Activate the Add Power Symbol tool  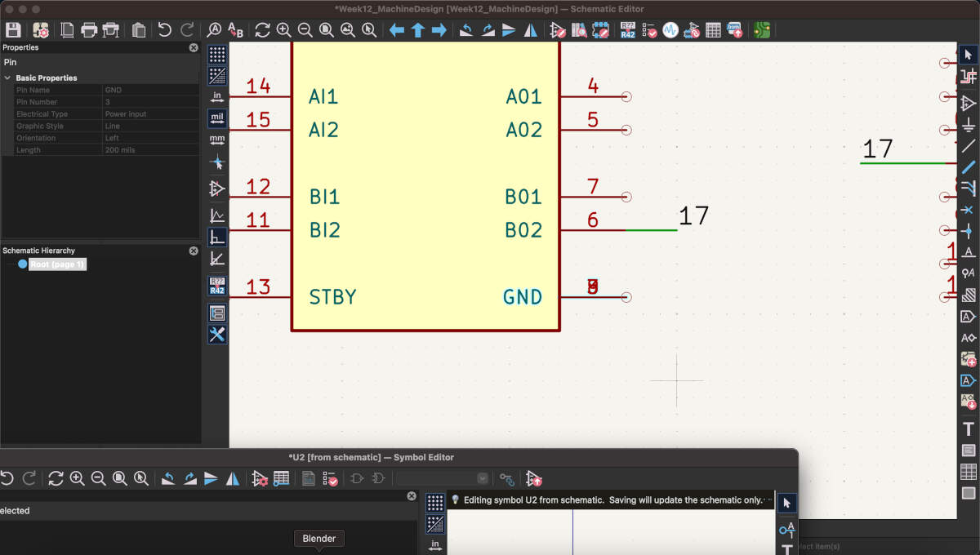coord(969,125)
